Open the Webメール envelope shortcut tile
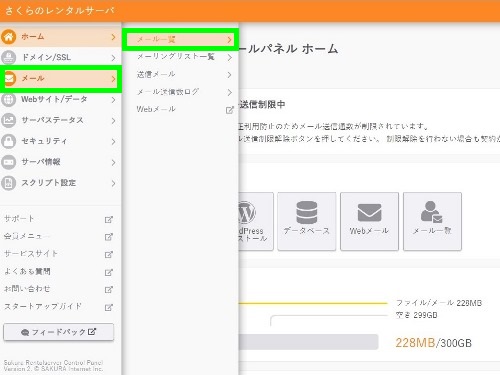500x375 pixels. click(369, 221)
